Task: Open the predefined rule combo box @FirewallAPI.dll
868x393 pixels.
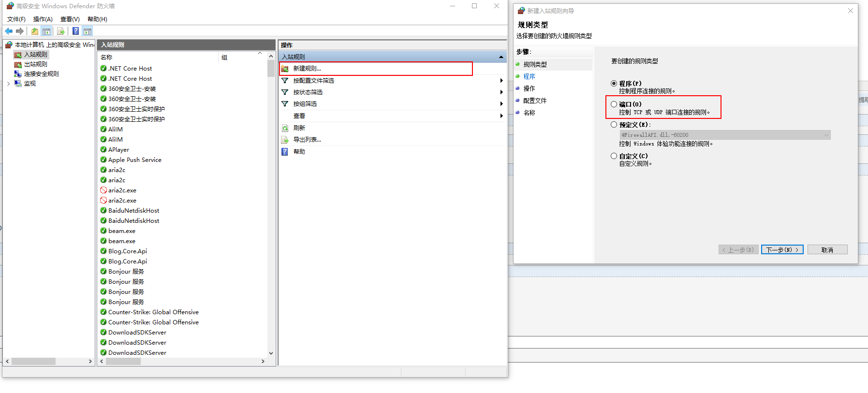Action: 725,135
